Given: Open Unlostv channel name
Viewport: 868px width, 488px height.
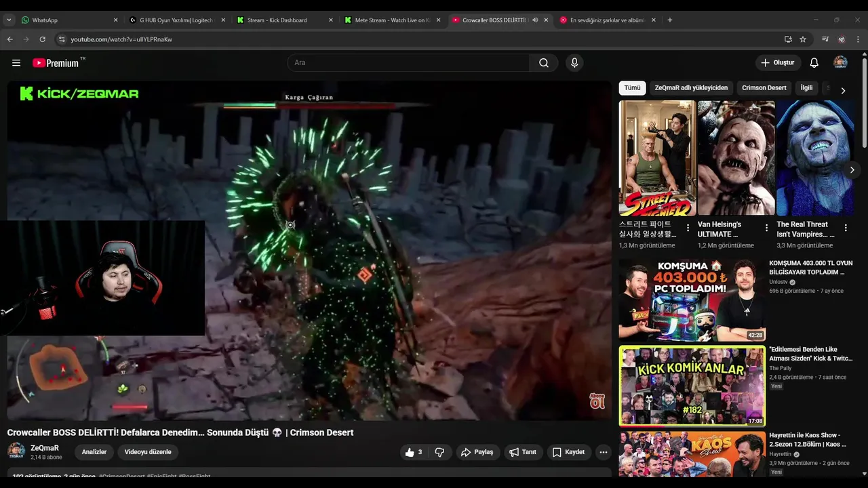Looking at the screenshot, I should point(778,282).
